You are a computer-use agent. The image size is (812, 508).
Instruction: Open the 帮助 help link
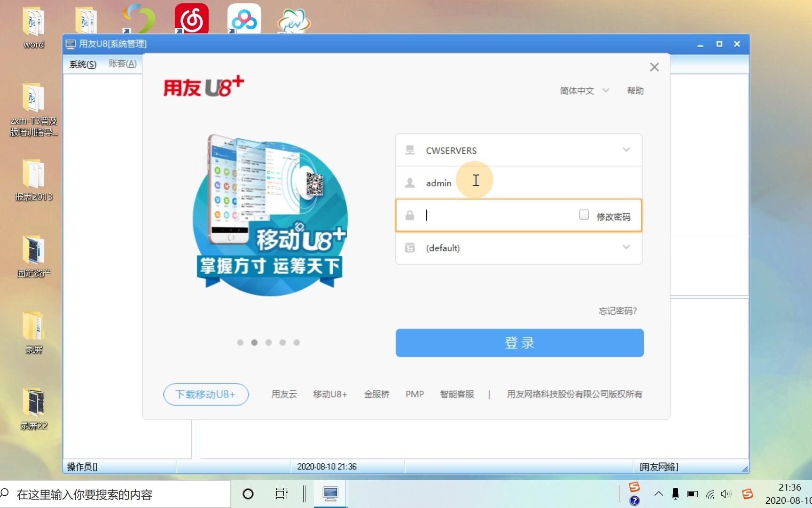[635, 90]
